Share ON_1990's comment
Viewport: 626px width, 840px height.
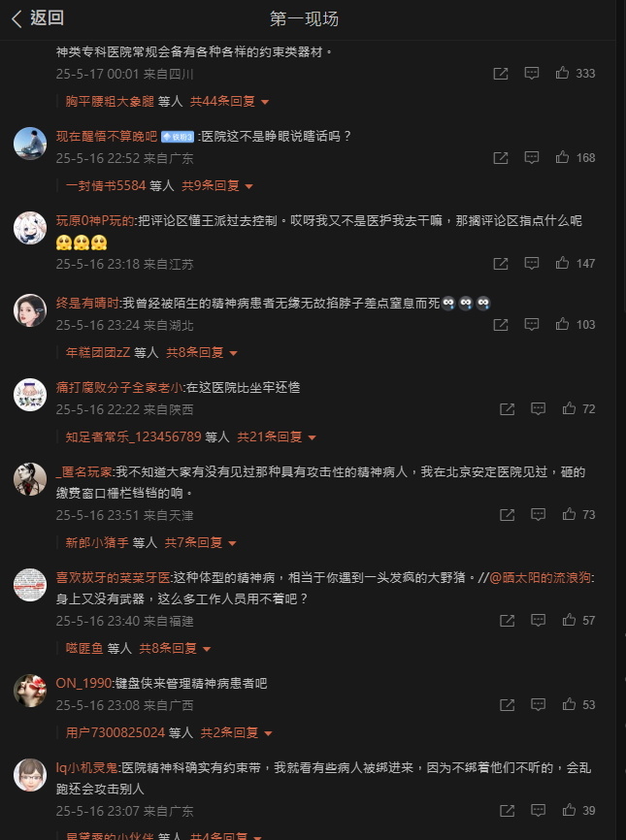(507, 704)
